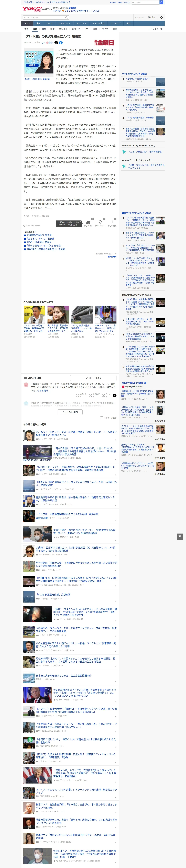The width and height of the screenshot is (186, 868).
Task: Open the author photo column banner
Action: [x=39, y=63]
